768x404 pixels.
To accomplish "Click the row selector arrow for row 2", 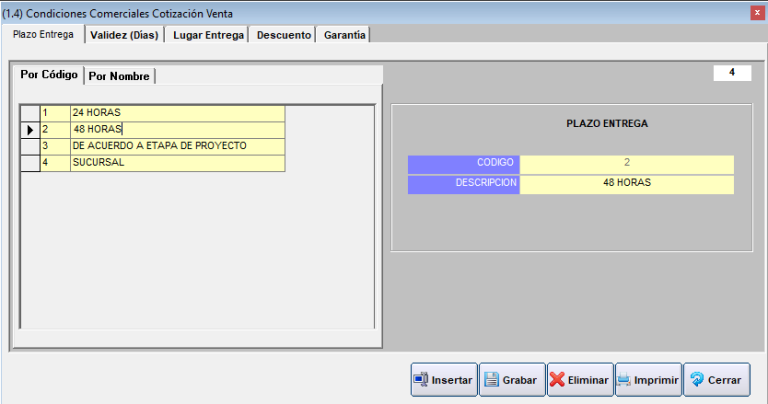I will pyautogui.click(x=30, y=129).
